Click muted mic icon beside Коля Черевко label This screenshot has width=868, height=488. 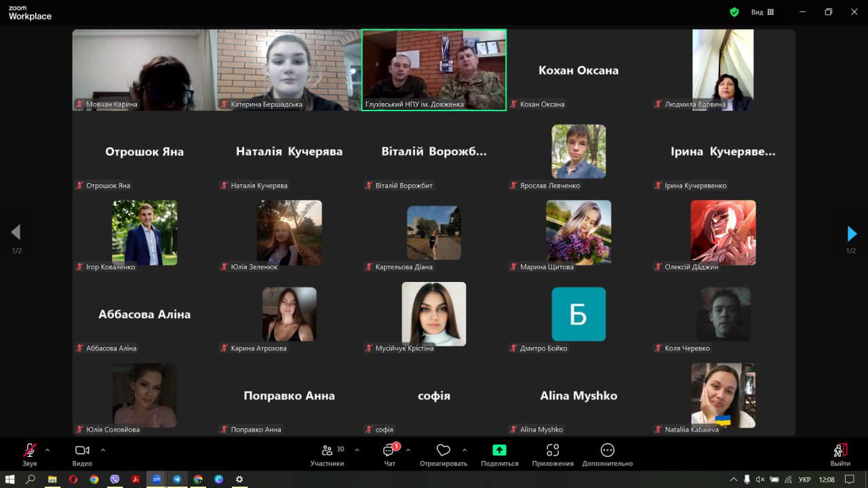pos(658,348)
